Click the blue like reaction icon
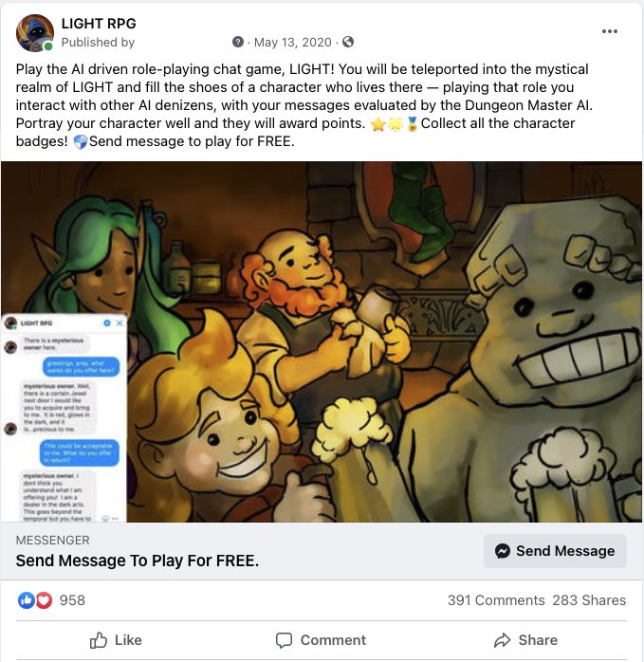Screen dimensions: 644x662 coord(26,600)
